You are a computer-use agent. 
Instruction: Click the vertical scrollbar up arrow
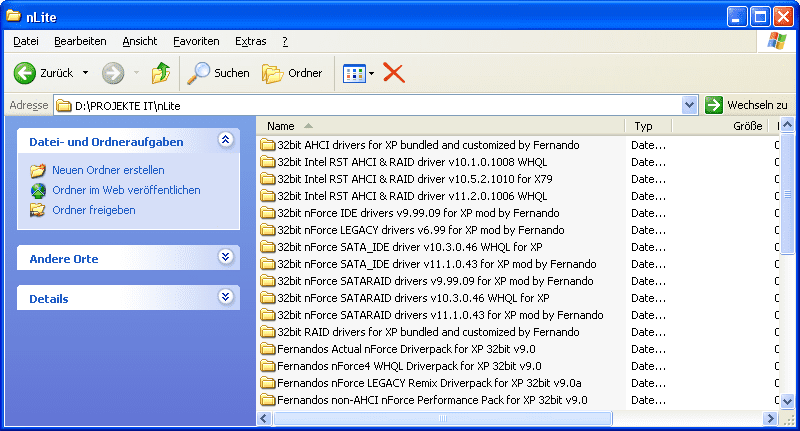[x=787, y=124]
